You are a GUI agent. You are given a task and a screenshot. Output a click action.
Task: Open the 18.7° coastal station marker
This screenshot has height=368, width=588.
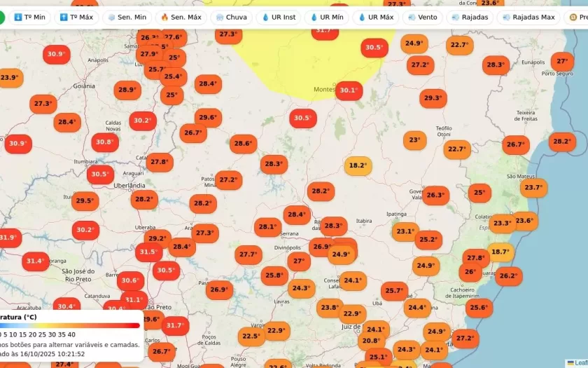[500, 252]
